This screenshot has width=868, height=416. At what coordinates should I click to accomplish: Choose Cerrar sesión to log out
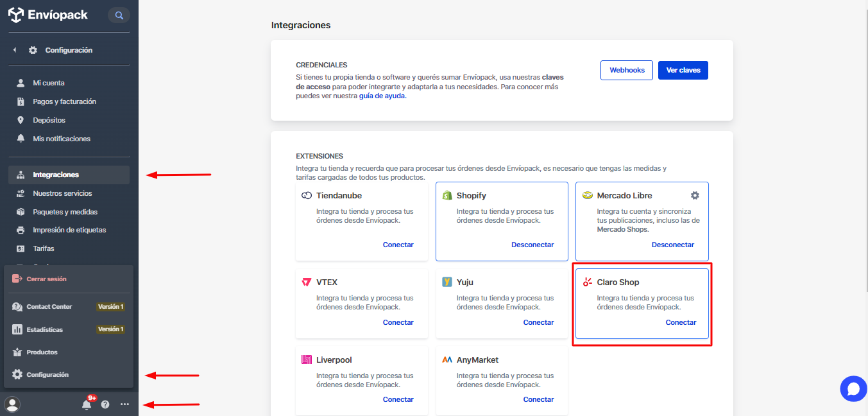[46, 279]
